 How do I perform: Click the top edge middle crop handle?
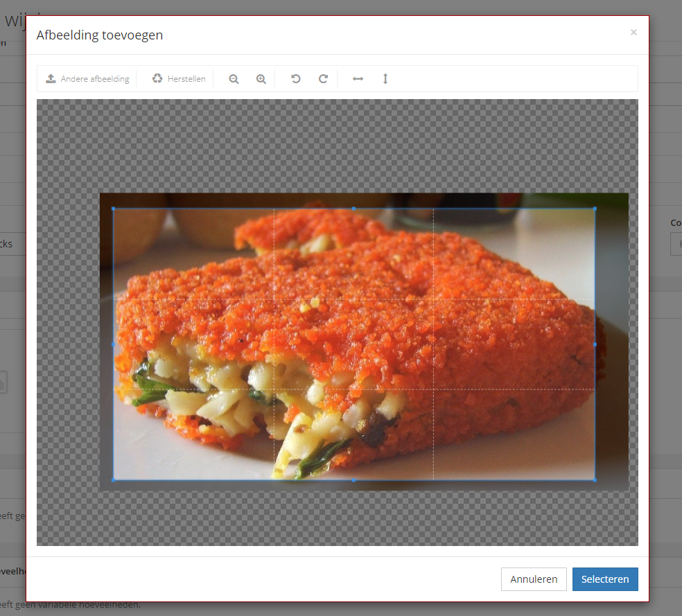click(x=354, y=209)
